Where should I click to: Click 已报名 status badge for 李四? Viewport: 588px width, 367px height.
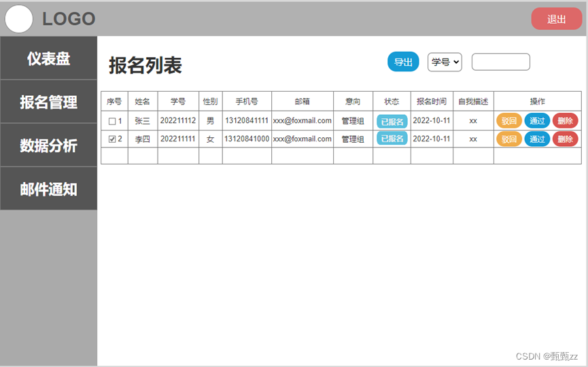[x=392, y=139]
